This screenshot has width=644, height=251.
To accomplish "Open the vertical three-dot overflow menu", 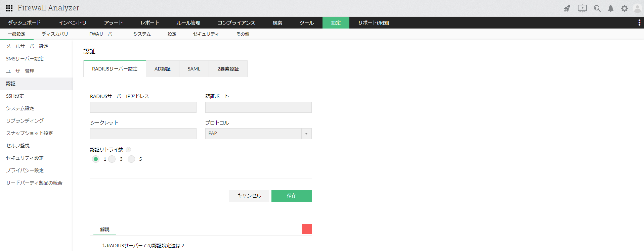I will (639, 22).
